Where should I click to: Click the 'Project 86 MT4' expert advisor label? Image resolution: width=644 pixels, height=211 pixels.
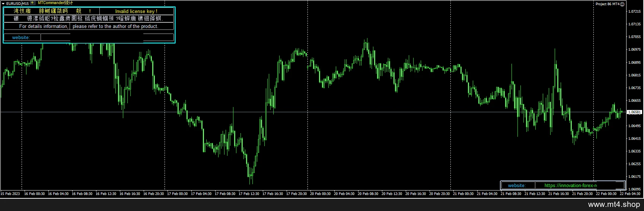[x=607, y=4]
